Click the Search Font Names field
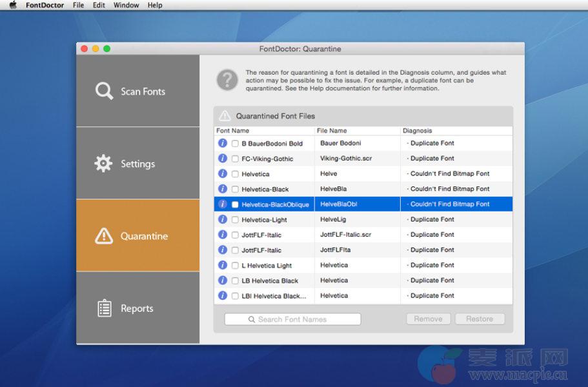The width and height of the screenshot is (588, 387). 292,319
